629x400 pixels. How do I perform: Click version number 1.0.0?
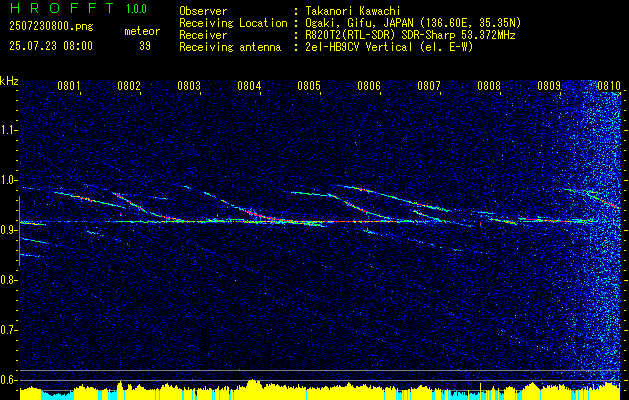pyautogui.click(x=136, y=9)
